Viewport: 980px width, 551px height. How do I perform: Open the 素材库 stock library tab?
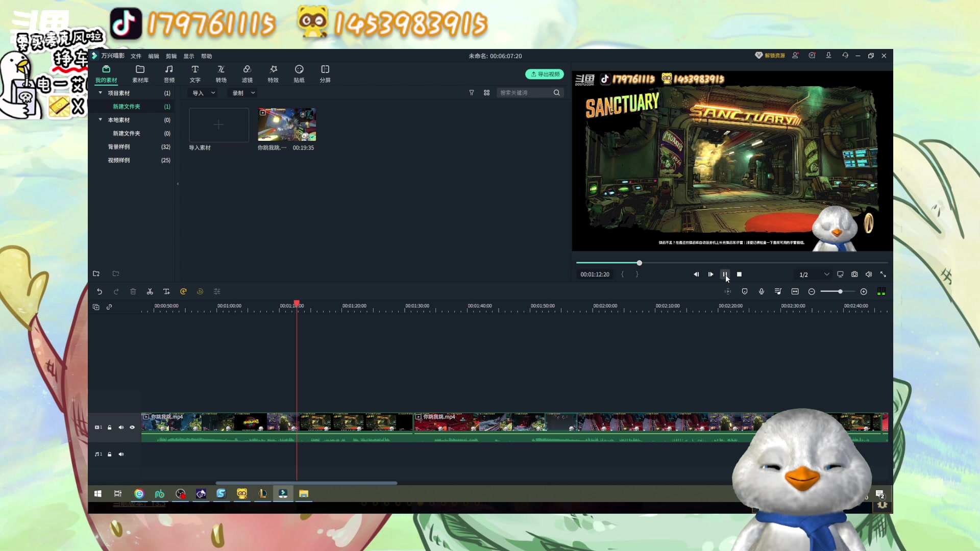pos(140,74)
